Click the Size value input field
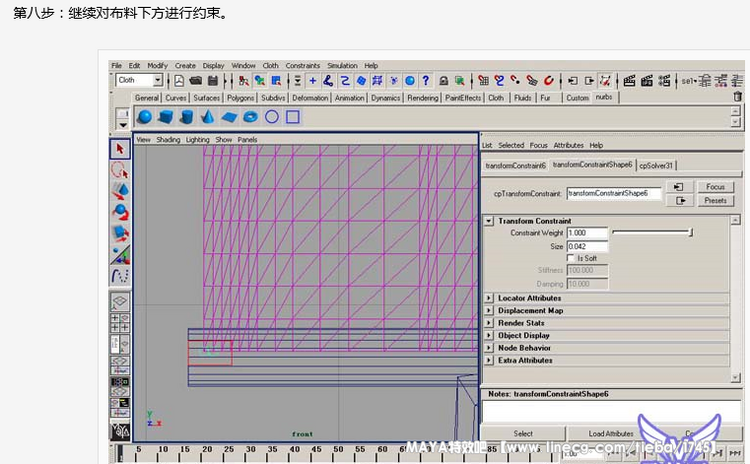 click(x=587, y=246)
